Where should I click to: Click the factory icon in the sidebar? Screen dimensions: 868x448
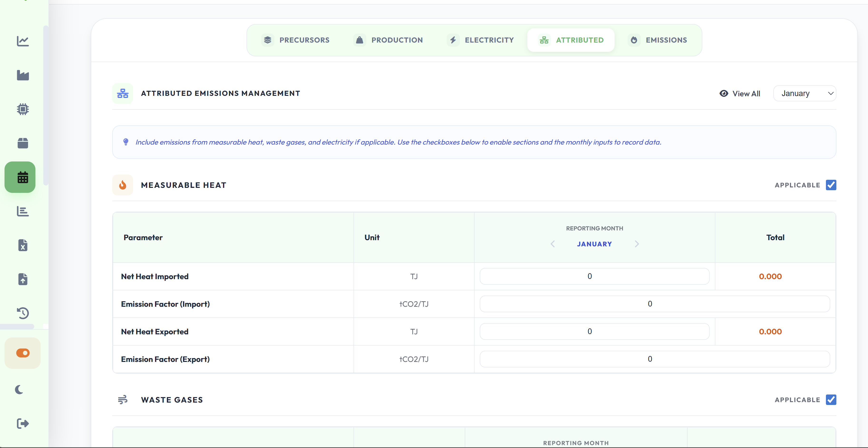[x=23, y=75]
